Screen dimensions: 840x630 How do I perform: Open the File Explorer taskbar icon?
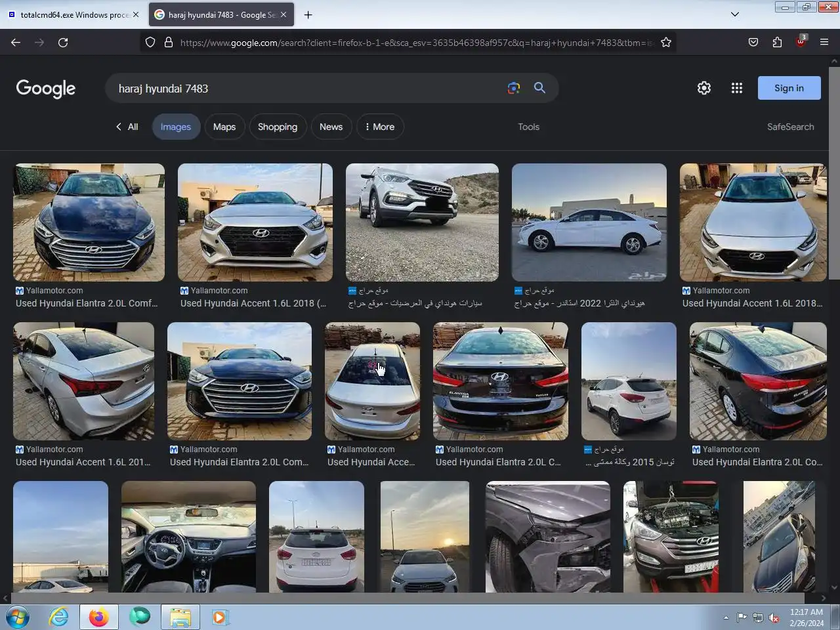[x=180, y=617]
